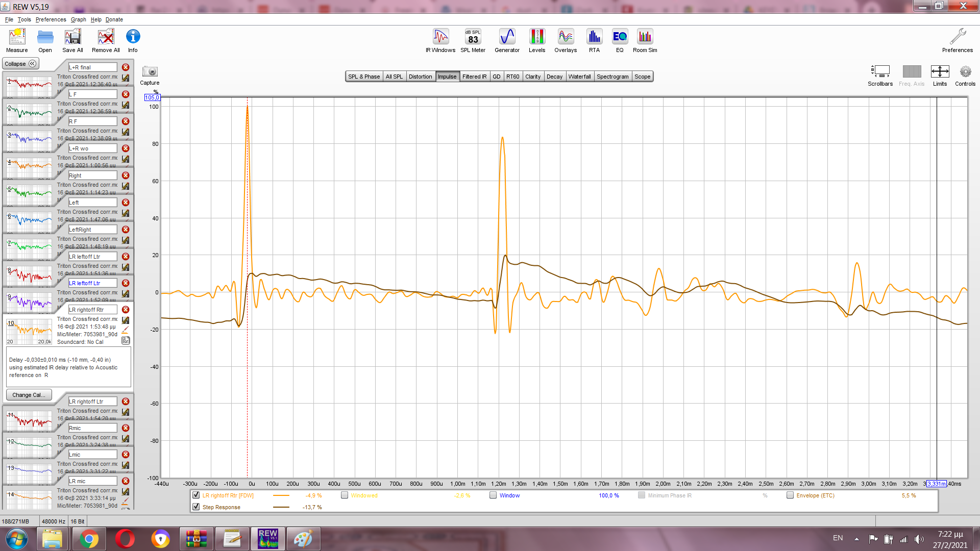
Task: Select the Rmic measurement name field
Action: coord(92,428)
